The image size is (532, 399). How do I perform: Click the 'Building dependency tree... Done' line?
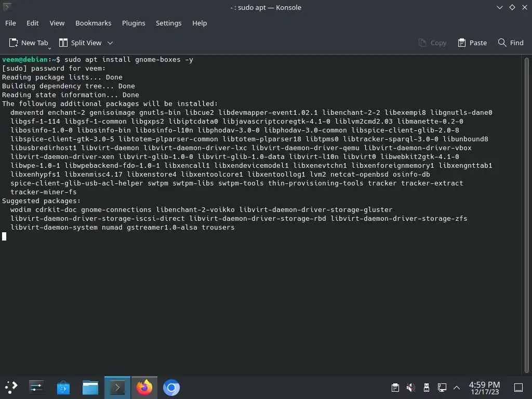69,86
